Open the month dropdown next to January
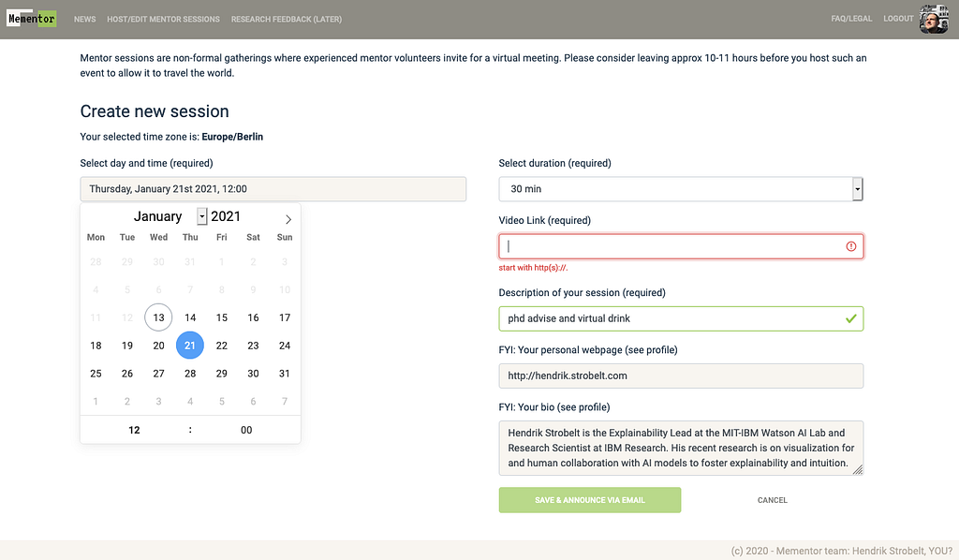 (x=202, y=216)
